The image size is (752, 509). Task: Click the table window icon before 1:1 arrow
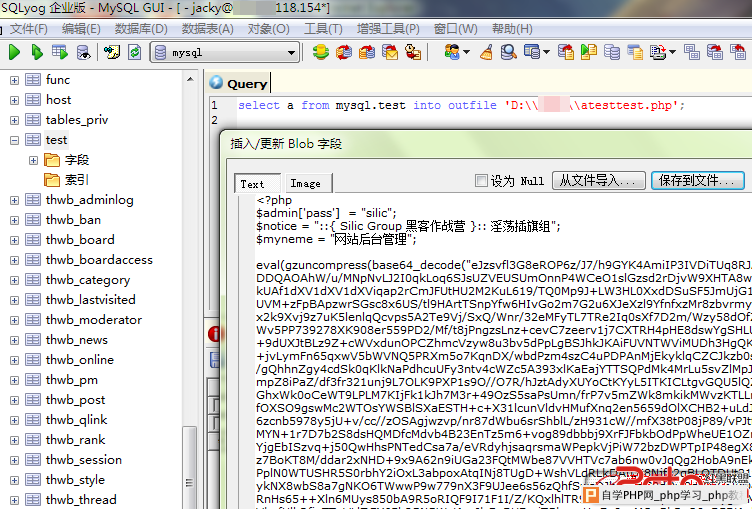pos(532,52)
